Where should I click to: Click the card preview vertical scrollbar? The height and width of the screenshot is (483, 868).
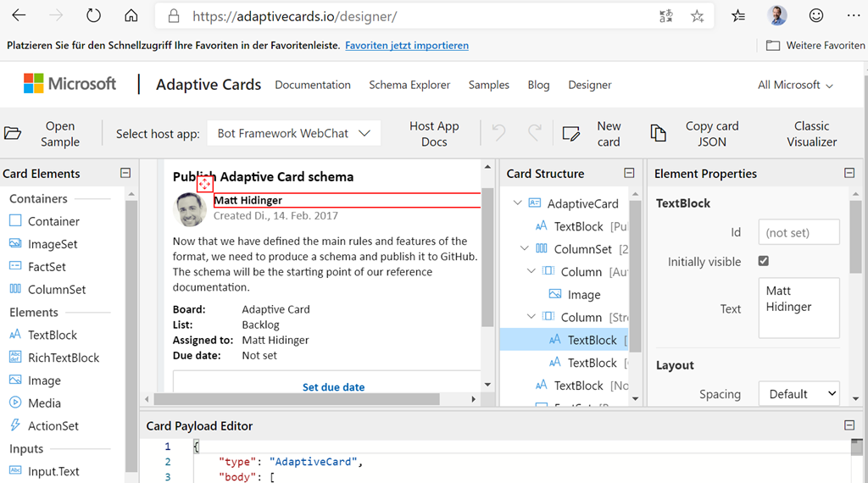pyautogui.click(x=487, y=258)
